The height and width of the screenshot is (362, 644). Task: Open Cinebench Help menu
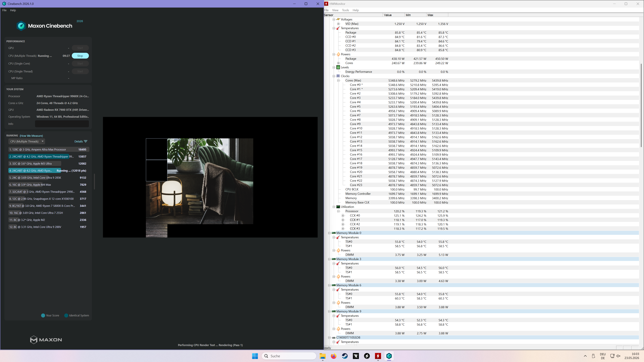(x=13, y=10)
